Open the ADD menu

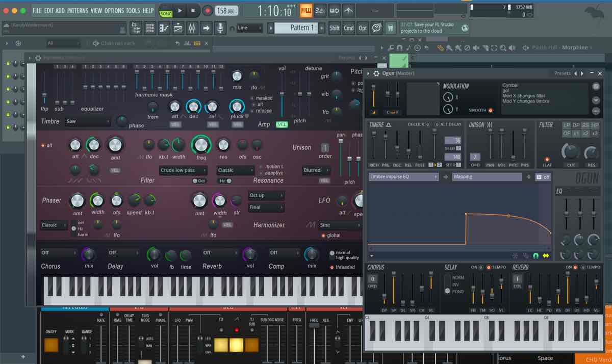[x=60, y=10]
